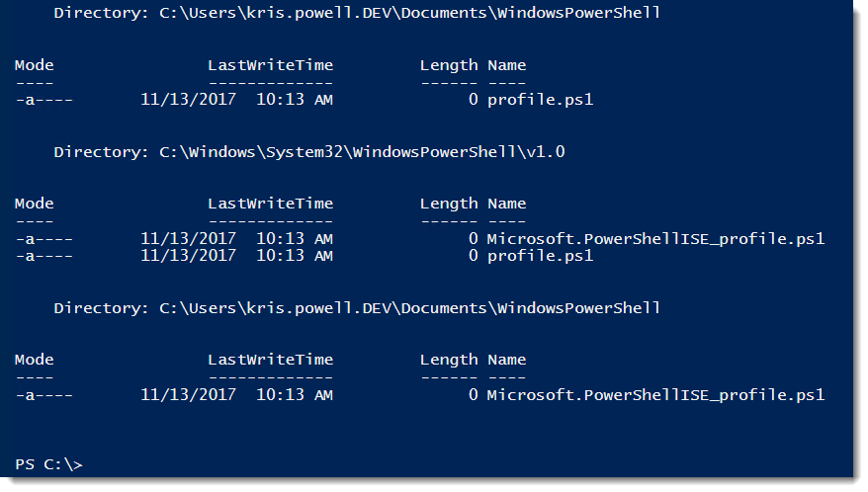Click profile.ps1 in the first listing

pyautogui.click(x=541, y=100)
